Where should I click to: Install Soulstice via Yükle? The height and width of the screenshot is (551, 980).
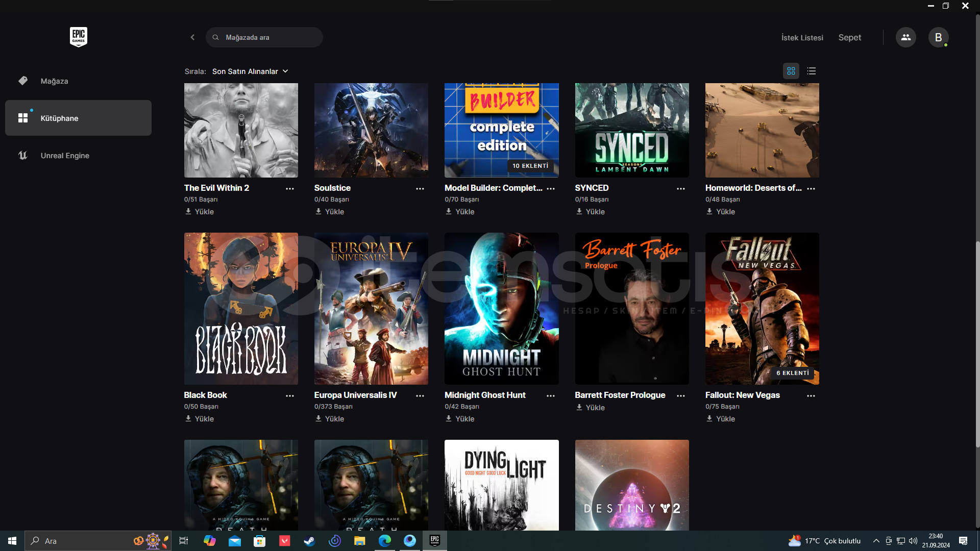pos(330,211)
